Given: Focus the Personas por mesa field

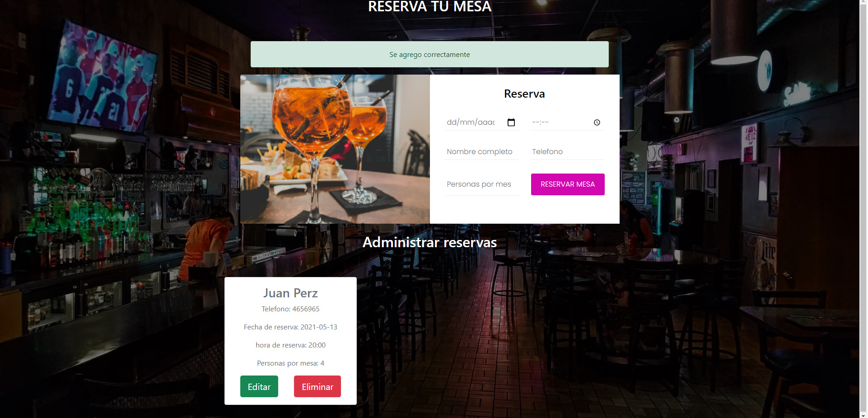Looking at the screenshot, I should [x=482, y=184].
